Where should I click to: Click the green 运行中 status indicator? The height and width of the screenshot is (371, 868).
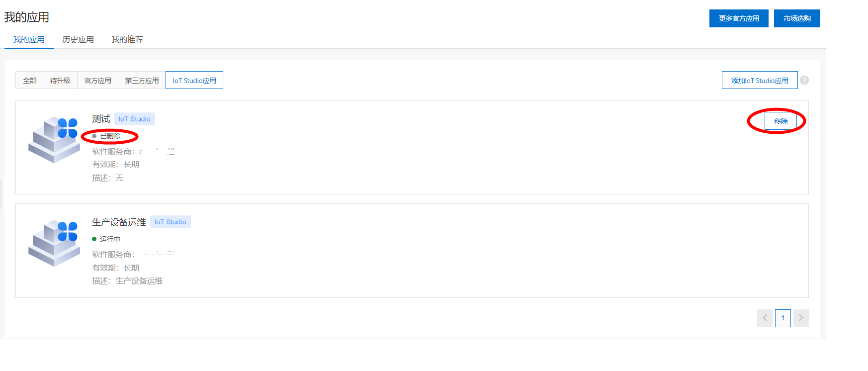[x=106, y=239]
